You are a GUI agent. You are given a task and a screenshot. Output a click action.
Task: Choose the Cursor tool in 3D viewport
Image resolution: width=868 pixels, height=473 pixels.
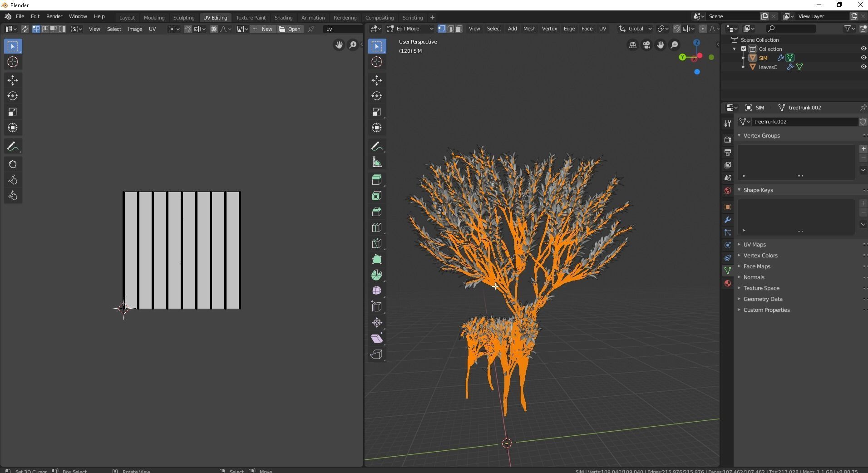click(377, 62)
